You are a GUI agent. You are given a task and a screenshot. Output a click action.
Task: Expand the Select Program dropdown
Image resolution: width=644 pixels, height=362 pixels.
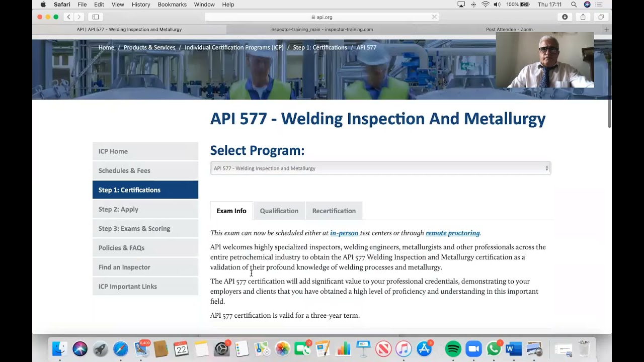tap(380, 168)
